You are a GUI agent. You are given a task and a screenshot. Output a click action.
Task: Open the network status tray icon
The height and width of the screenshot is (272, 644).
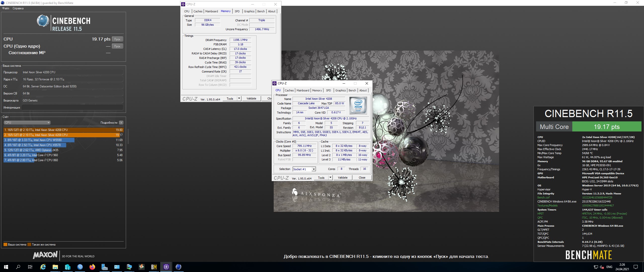point(596,267)
